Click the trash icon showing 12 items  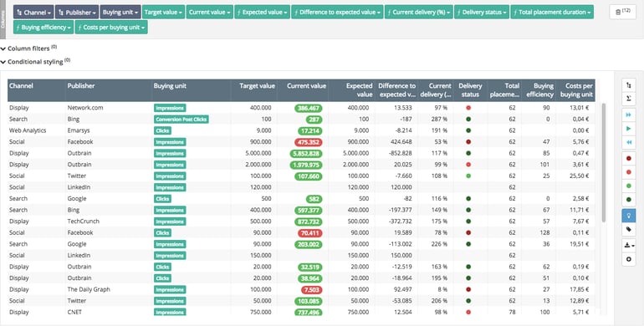(x=622, y=12)
